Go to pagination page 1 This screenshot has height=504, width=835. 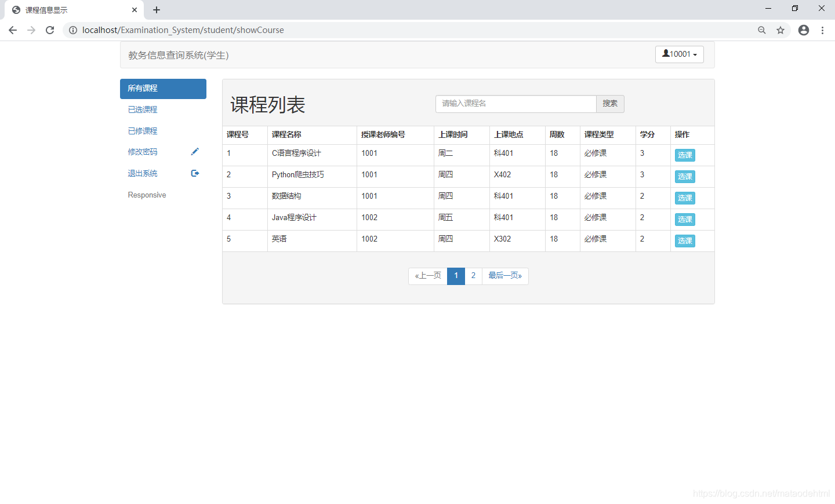tap(456, 276)
